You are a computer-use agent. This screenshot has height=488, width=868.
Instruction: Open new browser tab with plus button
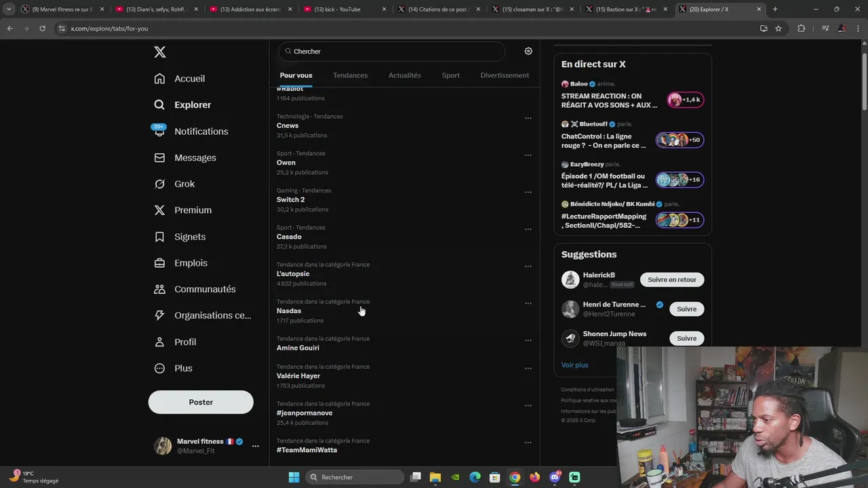(775, 9)
